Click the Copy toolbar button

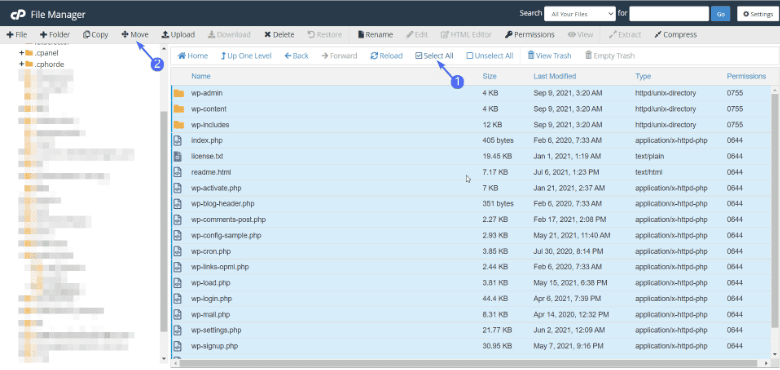pos(96,35)
